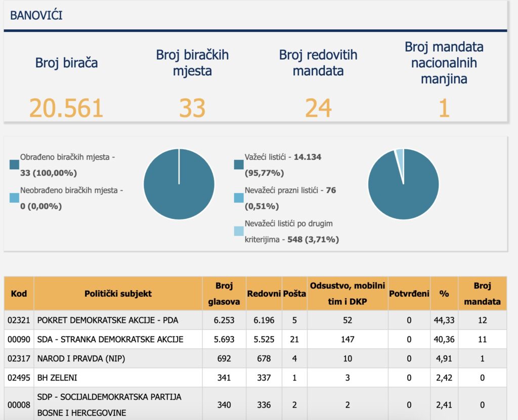Click the BANOVIĆI municipality heading
The height and width of the screenshot is (420, 518).
click(36, 15)
